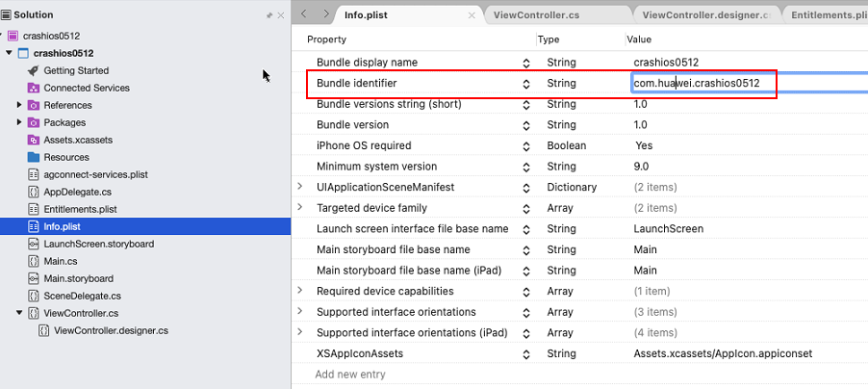The height and width of the screenshot is (389, 868).
Task: Close the Info.plist tab
Action: coord(472,15)
